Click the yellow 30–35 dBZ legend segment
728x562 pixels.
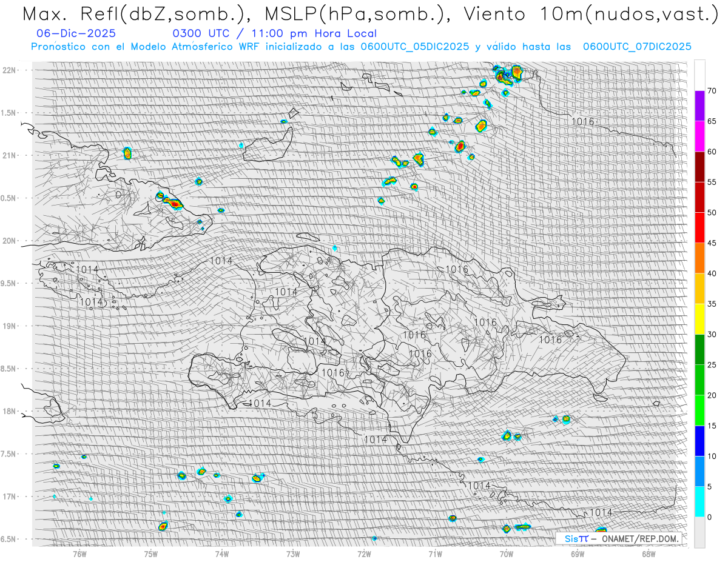tap(699, 319)
